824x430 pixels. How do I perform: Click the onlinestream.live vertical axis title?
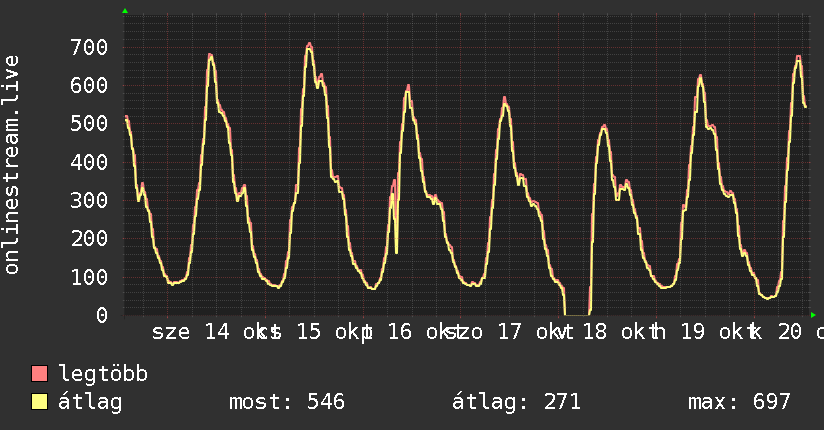(x=11, y=165)
